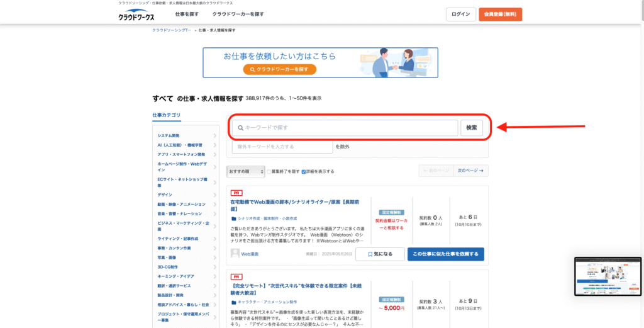Expand the システム開発 category
The height and width of the screenshot is (328, 644).
pos(214,135)
